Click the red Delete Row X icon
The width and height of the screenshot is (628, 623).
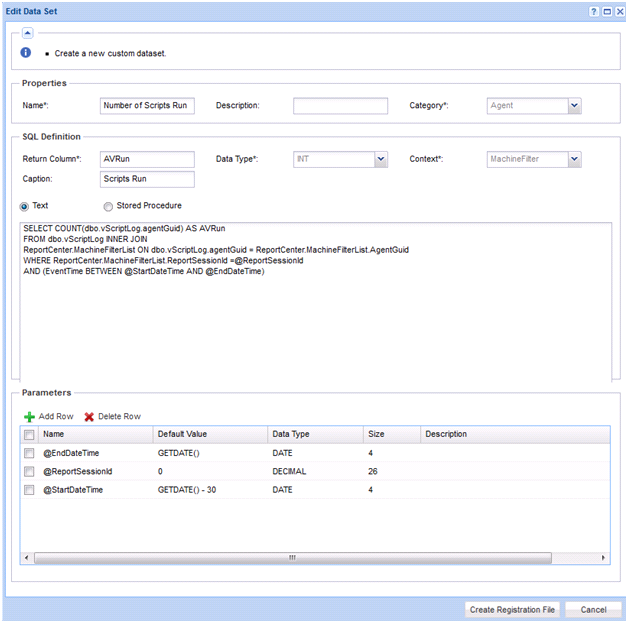[89, 416]
